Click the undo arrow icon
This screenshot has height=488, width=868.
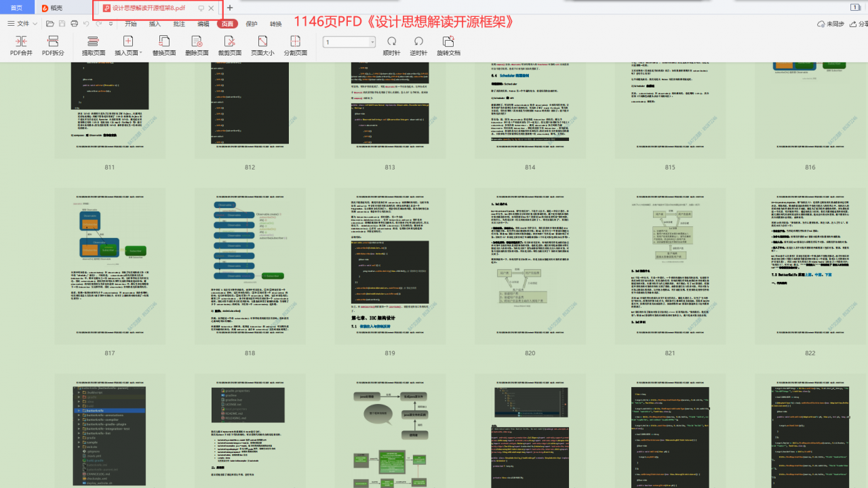[x=86, y=24]
